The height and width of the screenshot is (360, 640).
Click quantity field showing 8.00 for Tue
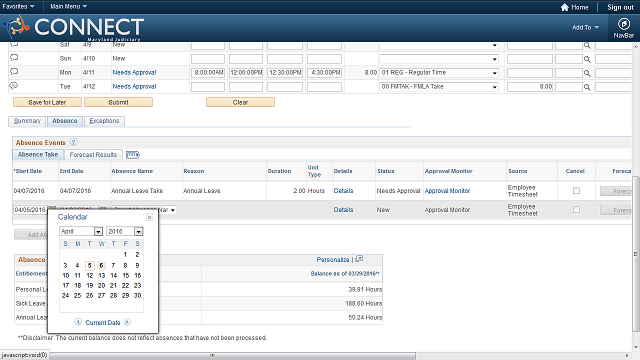point(530,87)
